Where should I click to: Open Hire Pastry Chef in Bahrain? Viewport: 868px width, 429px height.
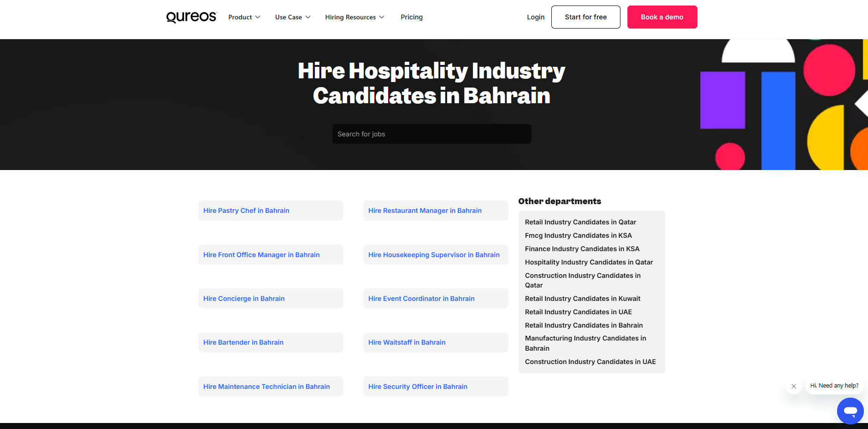click(x=271, y=211)
